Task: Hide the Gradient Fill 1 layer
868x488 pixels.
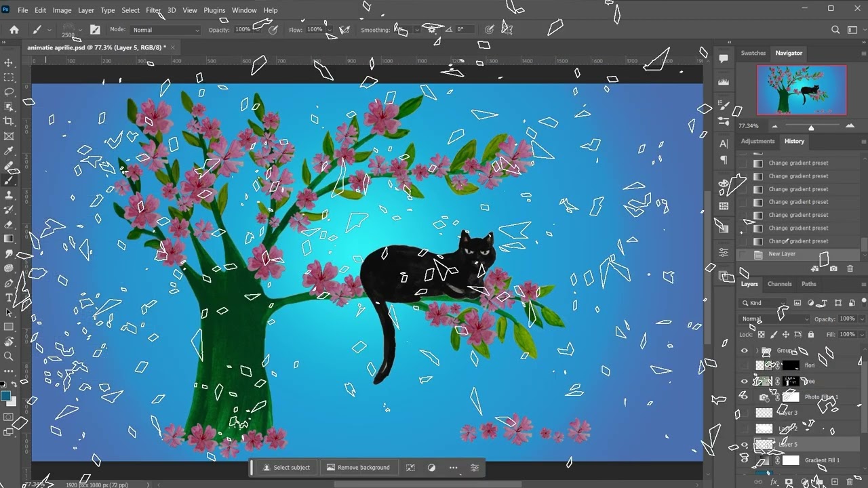Action: click(x=745, y=460)
